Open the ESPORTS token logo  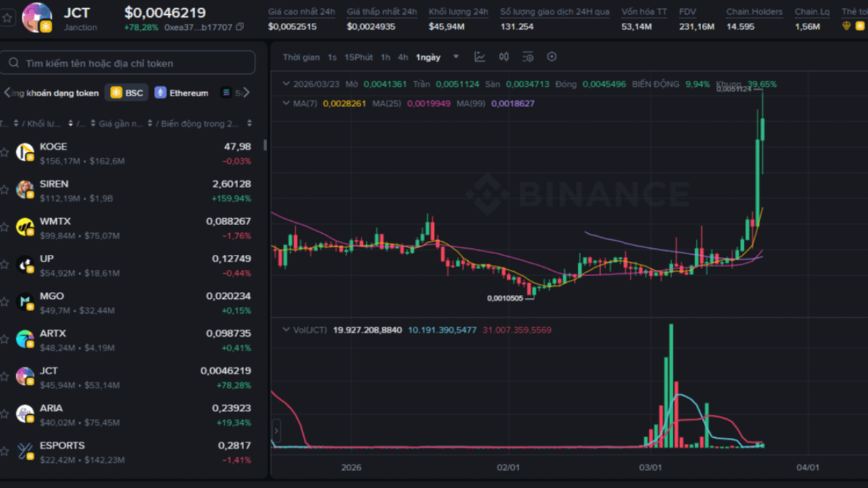point(25,451)
